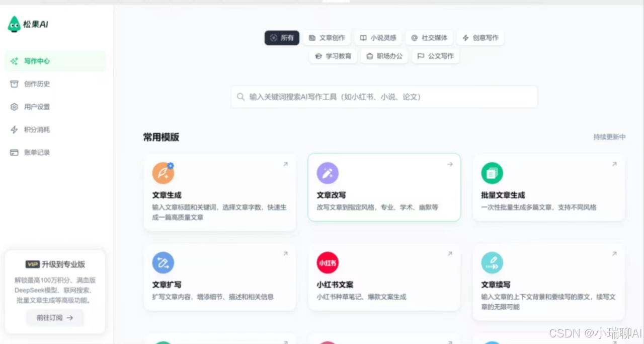
Task: Click the green 批量文章生成 icon
Action: (492, 173)
